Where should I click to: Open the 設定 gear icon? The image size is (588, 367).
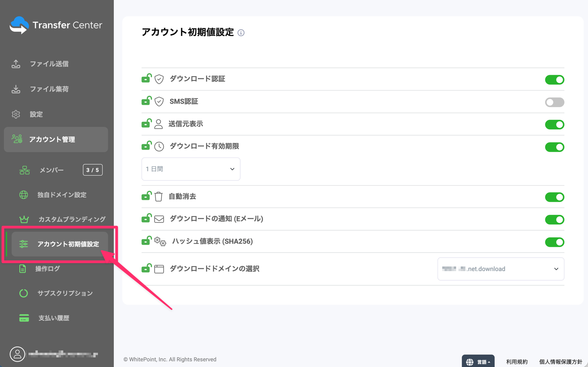pyautogui.click(x=16, y=114)
